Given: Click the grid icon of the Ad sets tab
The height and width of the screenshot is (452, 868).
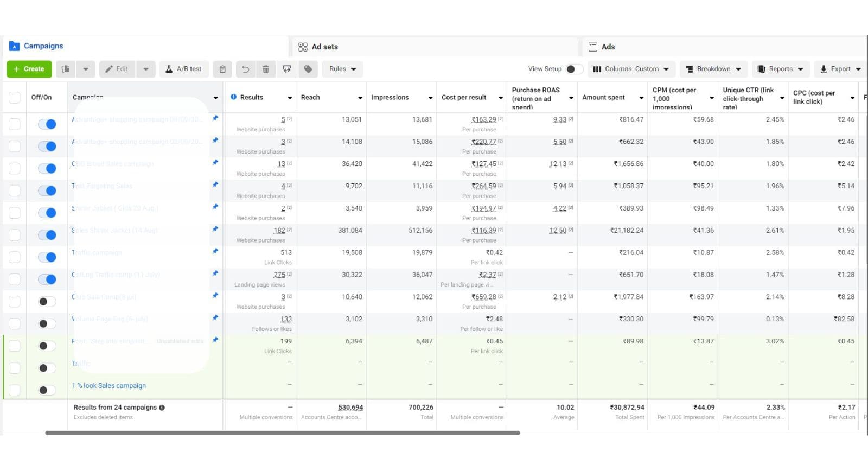Looking at the screenshot, I should pyautogui.click(x=303, y=47).
